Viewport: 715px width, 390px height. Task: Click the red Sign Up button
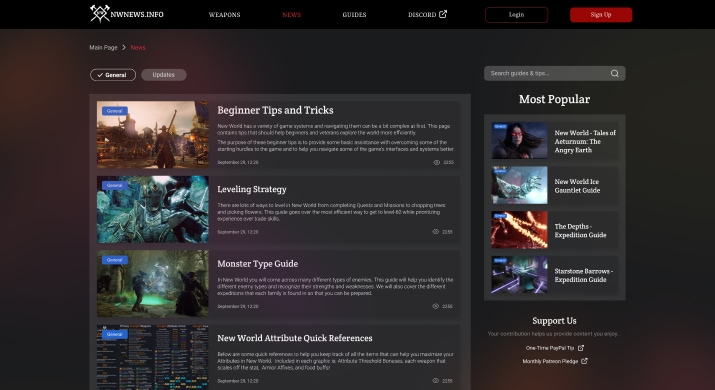[601, 15]
